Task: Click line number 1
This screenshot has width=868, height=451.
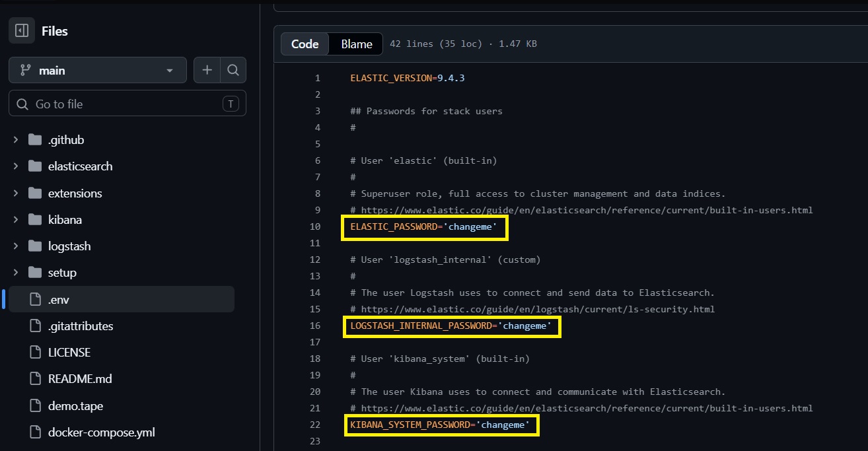Action: click(317, 78)
